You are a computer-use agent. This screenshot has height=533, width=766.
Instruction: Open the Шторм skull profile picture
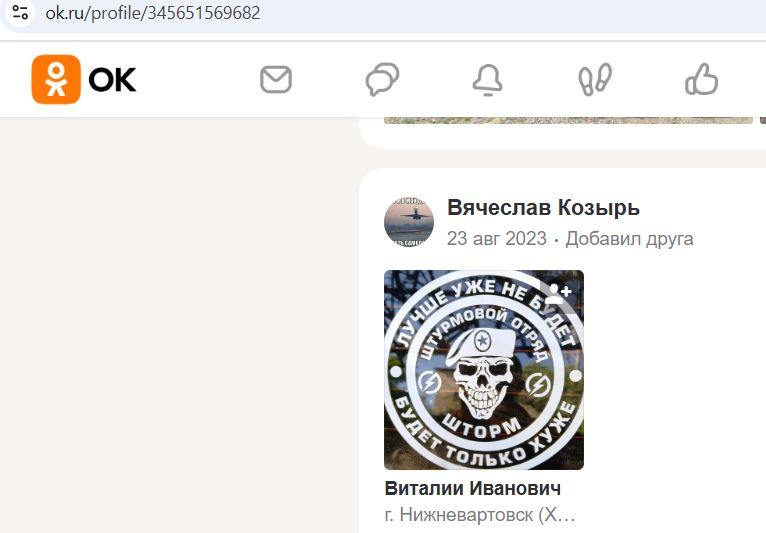pos(484,370)
